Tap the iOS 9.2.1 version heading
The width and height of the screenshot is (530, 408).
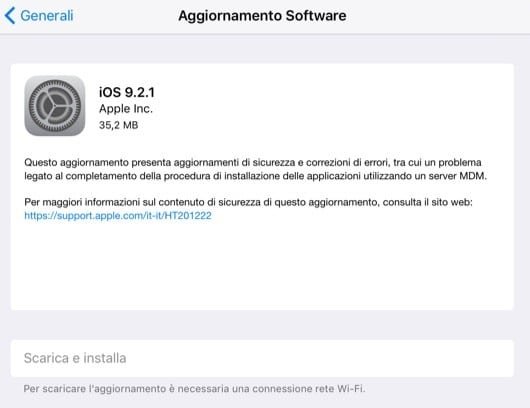coord(127,92)
